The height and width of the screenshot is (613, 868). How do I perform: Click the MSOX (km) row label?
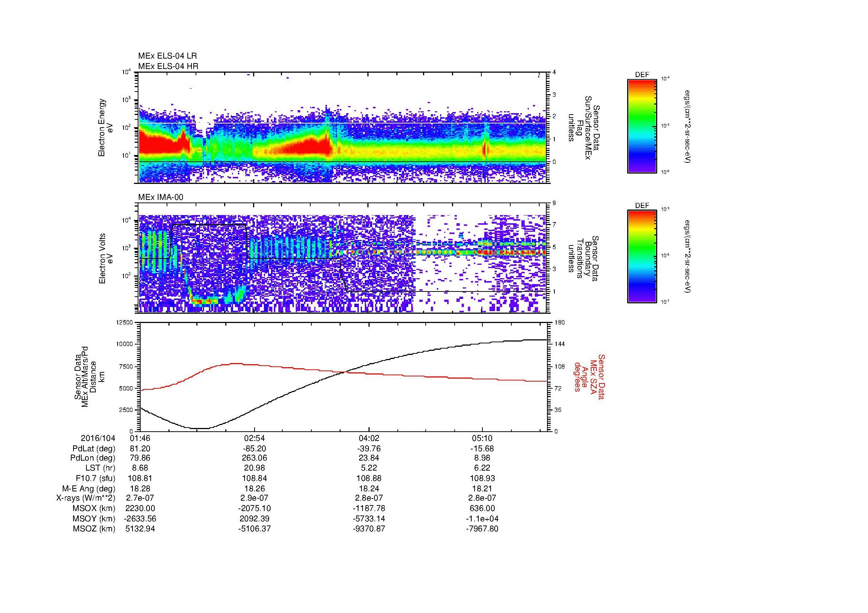[94, 509]
